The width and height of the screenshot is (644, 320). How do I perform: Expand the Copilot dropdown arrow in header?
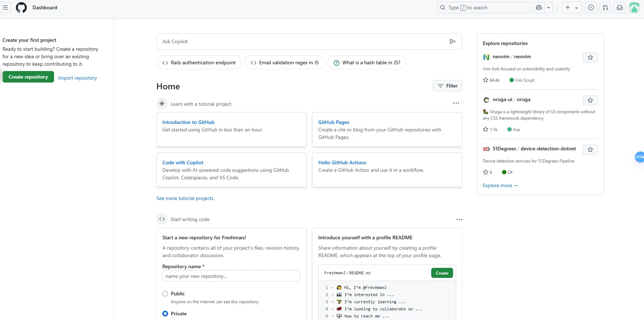point(549,7)
